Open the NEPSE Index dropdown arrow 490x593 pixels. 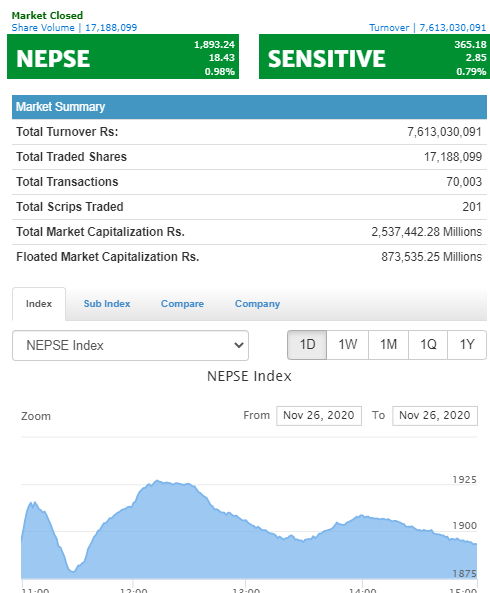pyautogui.click(x=239, y=345)
